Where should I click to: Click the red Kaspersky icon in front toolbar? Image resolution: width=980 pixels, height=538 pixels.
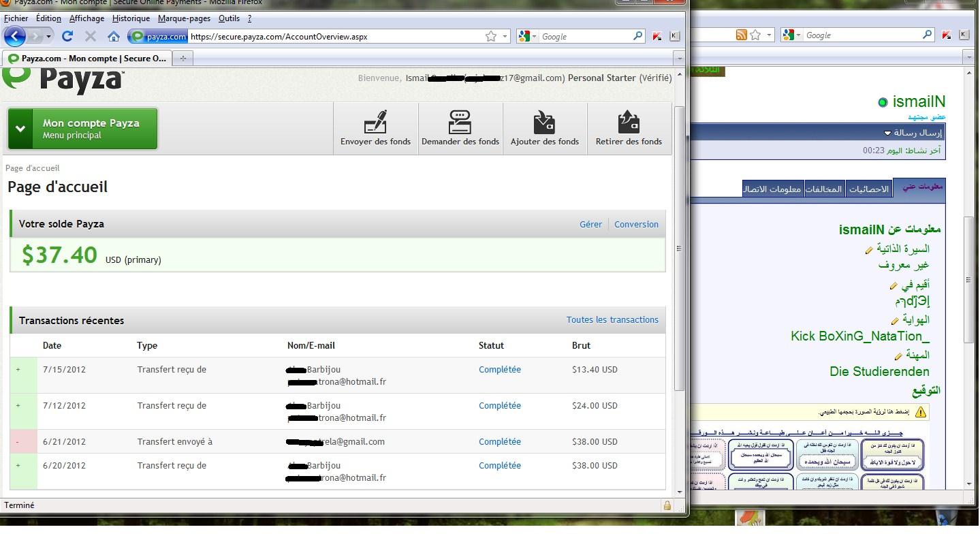[657, 37]
